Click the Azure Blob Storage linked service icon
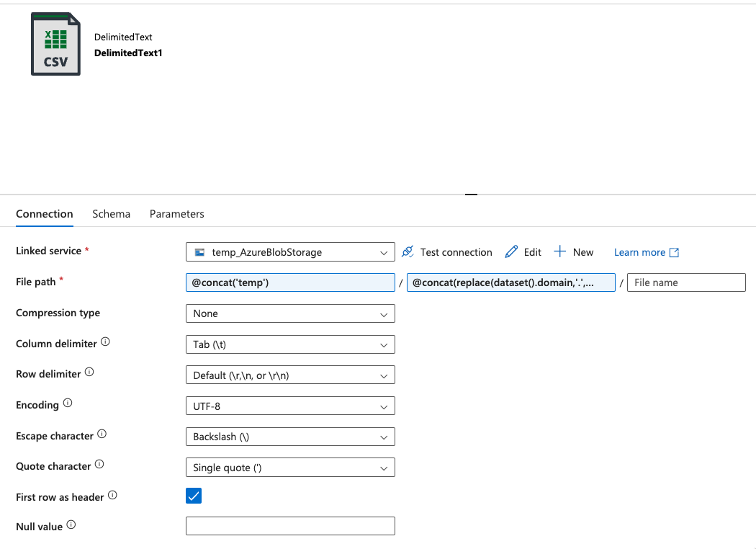Screen dimensions: 756x549 [199, 251]
